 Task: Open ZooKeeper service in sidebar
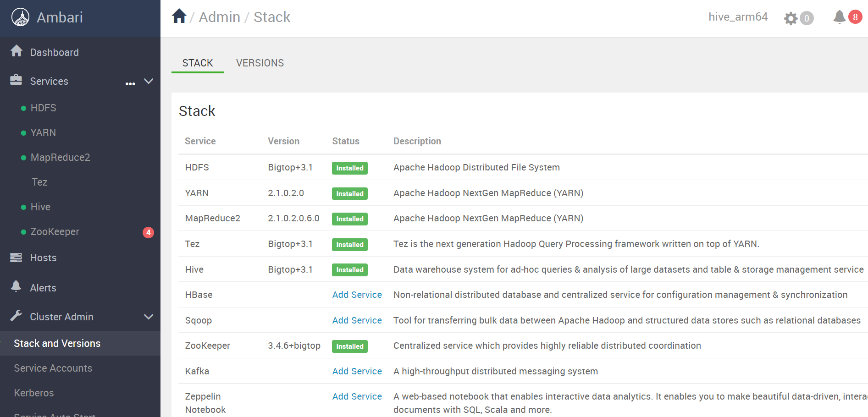(55, 231)
